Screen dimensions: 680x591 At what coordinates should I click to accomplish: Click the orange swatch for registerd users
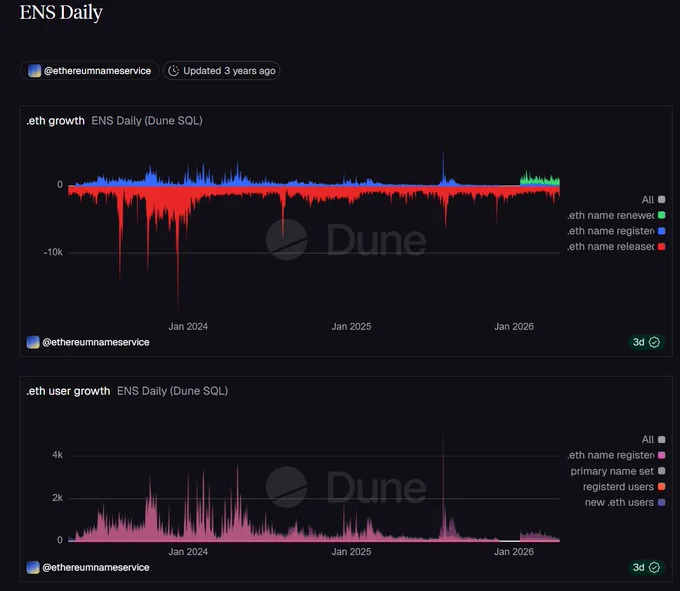(661, 487)
